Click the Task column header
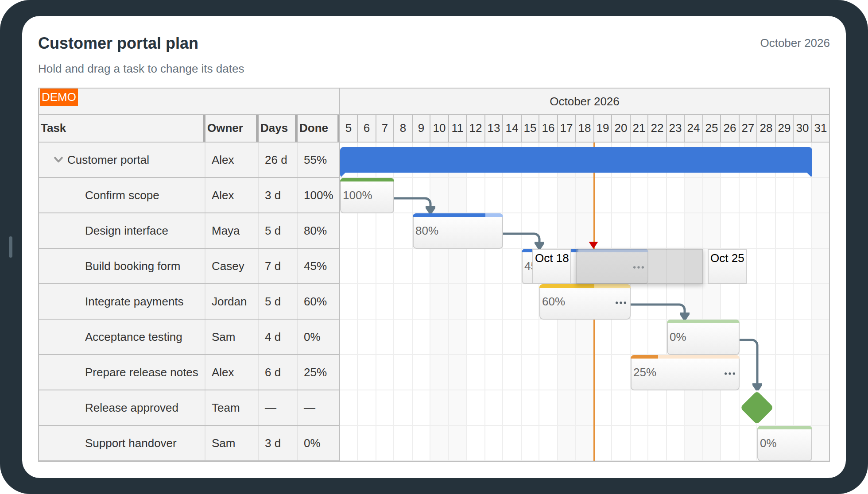Screen dimensions: 868x494 click(x=121, y=128)
